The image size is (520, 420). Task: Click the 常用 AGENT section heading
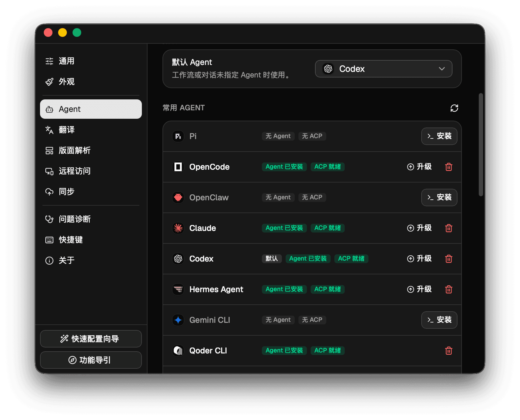tap(184, 108)
